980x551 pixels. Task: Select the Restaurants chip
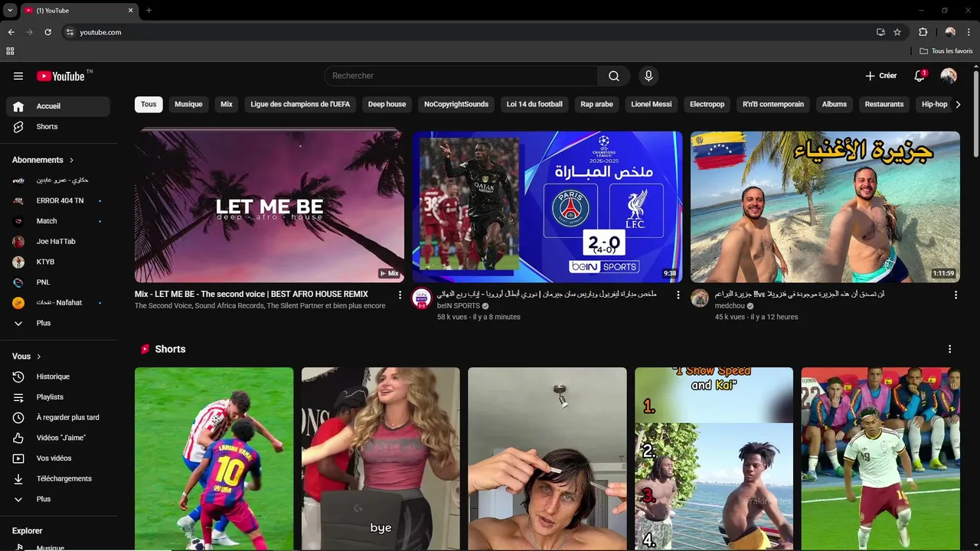[884, 104]
